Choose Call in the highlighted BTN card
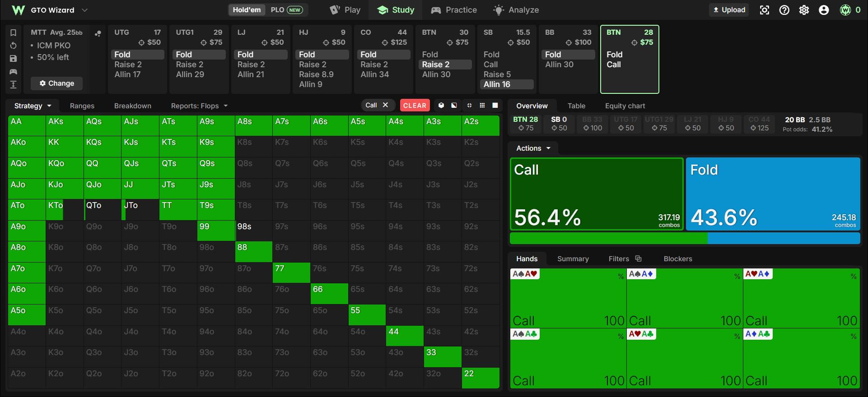This screenshot has width=868, height=397. point(630,65)
